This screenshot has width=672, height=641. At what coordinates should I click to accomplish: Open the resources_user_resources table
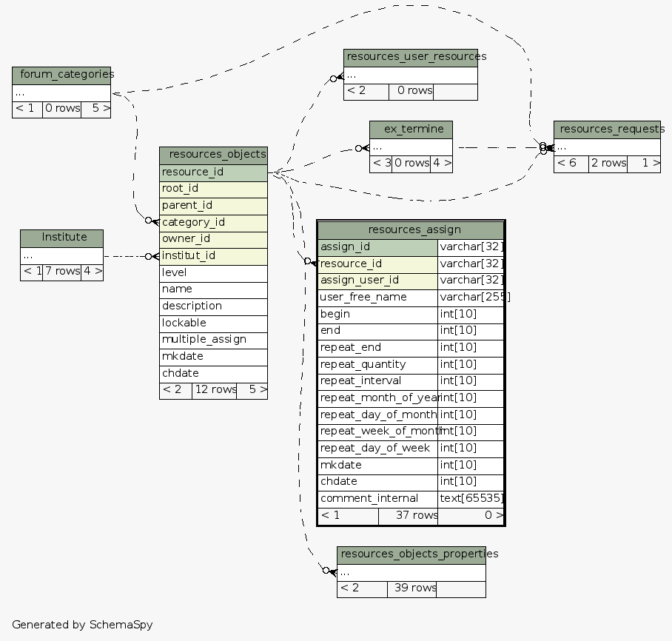point(410,57)
